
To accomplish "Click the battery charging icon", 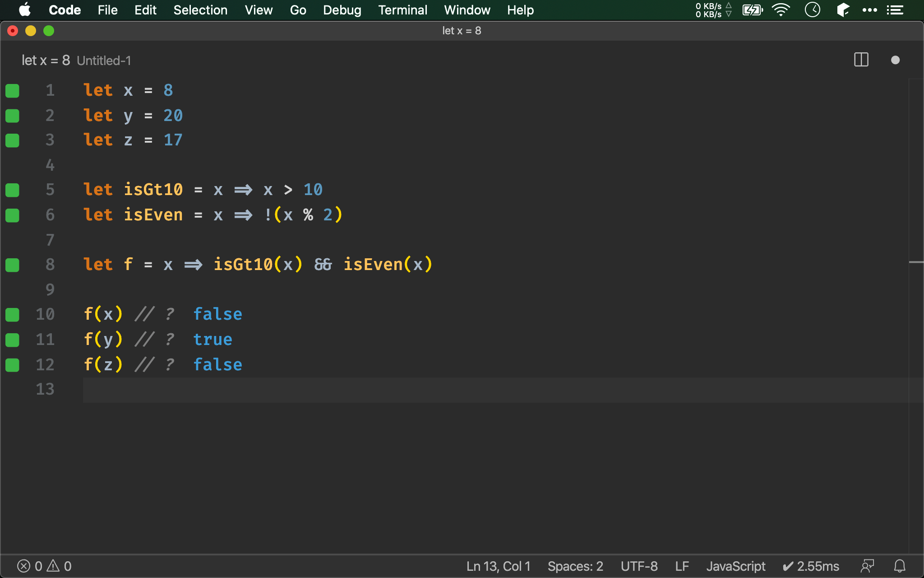I will pyautogui.click(x=753, y=10).
